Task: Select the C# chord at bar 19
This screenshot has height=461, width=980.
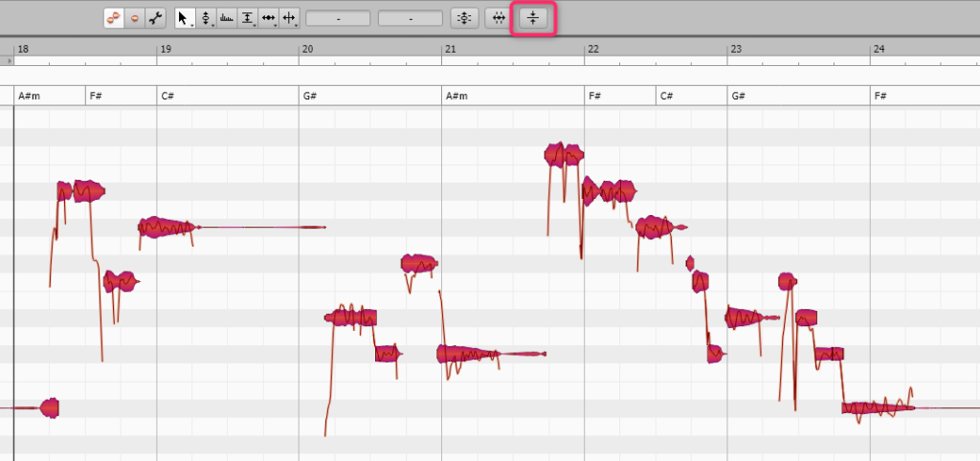Action: click(167, 97)
